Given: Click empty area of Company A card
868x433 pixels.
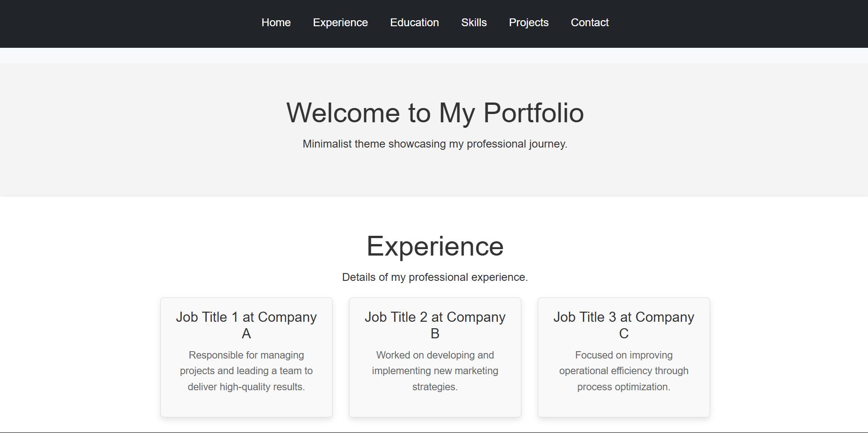Looking at the screenshot, I should tap(246, 405).
